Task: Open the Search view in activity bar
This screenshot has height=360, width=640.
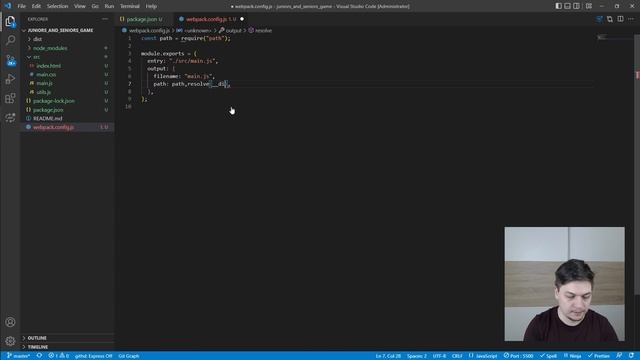Action: coord(10,40)
